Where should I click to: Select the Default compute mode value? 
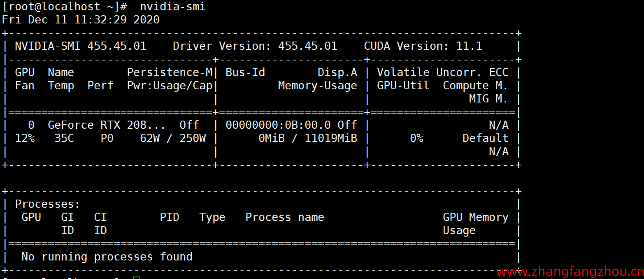(x=486, y=138)
